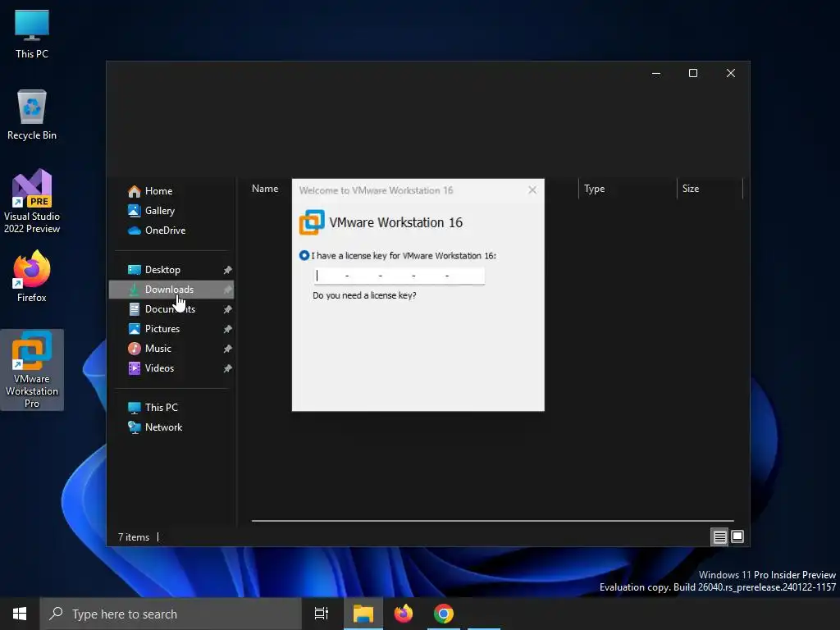Launch the Firefox desktop shortcut
The image size is (840, 630).
(32, 276)
